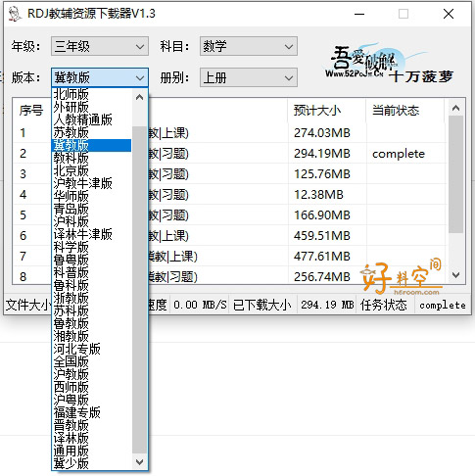Select row 6 sized 459.51MB

(x=230, y=236)
